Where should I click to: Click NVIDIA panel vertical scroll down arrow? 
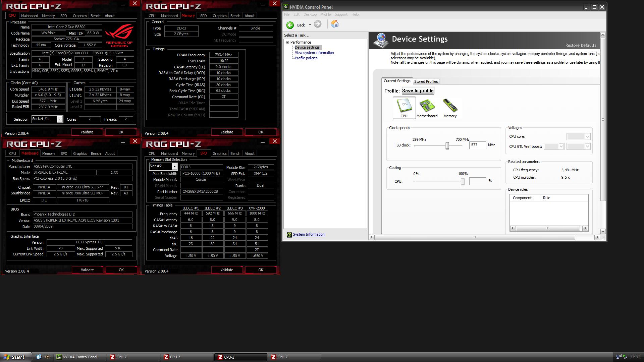pyautogui.click(x=603, y=231)
